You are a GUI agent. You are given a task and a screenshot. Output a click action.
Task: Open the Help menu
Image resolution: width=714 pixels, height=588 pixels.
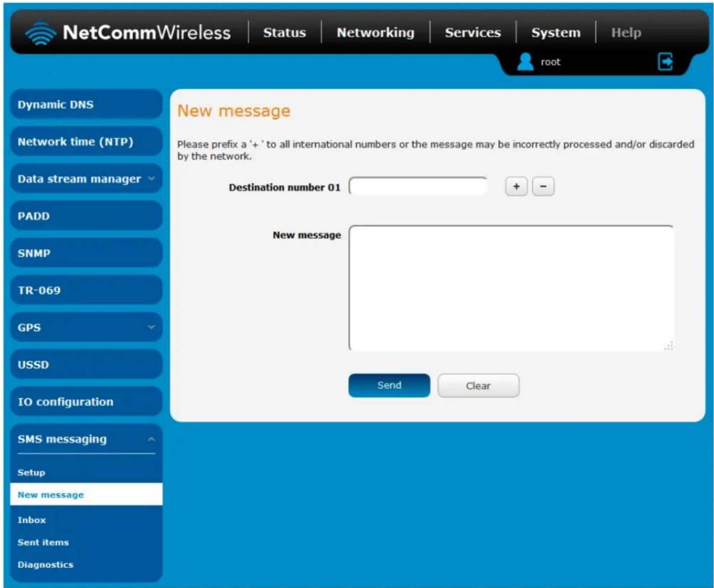pyautogui.click(x=626, y=33)
